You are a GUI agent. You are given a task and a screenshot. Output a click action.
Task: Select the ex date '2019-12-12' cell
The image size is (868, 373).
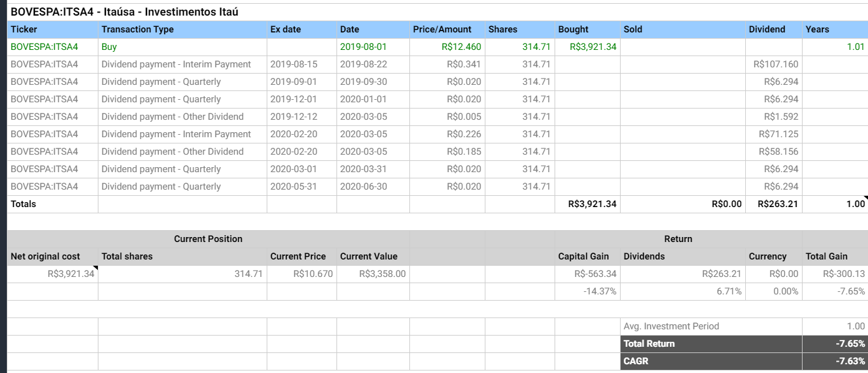pyautogui.click(x=302, y=117)
